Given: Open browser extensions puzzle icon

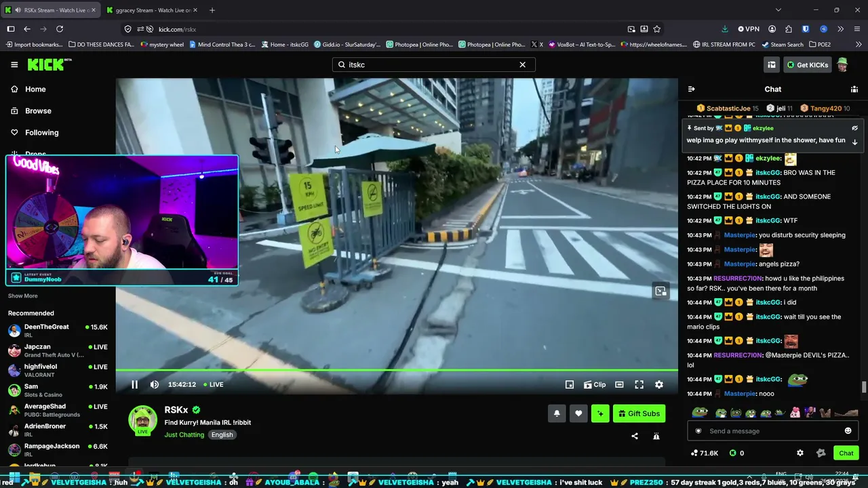Looking at the screenshot, I should (789, 29).
